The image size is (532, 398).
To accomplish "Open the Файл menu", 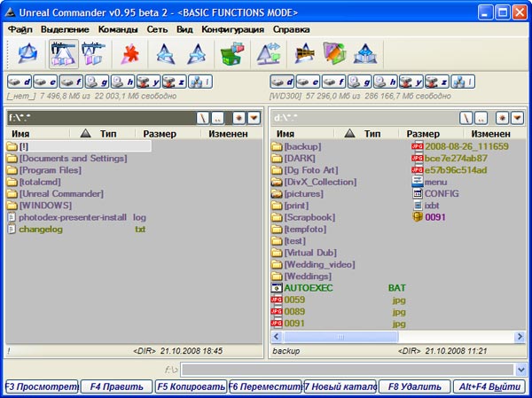I will coord(20,29).
